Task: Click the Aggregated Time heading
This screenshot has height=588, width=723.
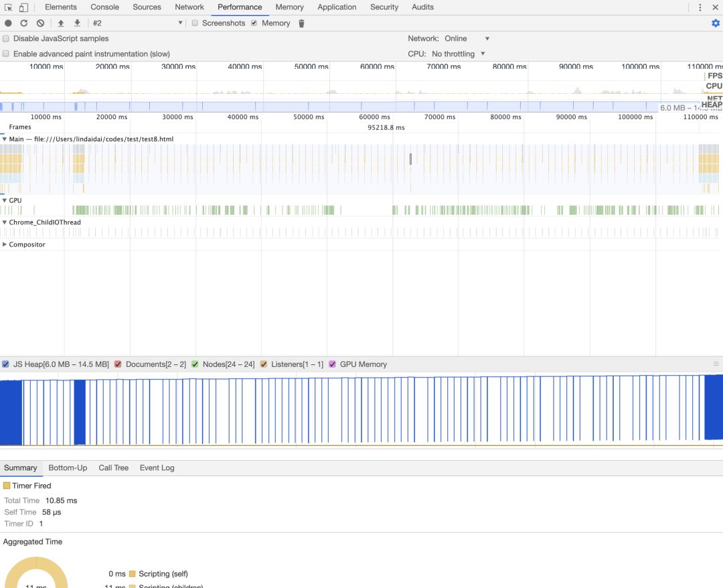Action: [33, 541]
